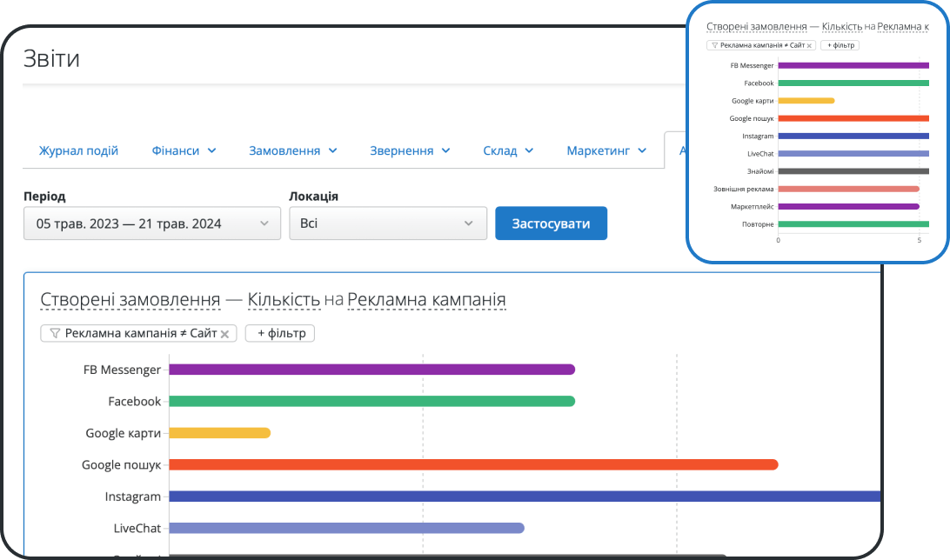Screen dimensions: 950x560
Task: Remove the filter chip in the small inset preview
Action: [x=809, y=45]
